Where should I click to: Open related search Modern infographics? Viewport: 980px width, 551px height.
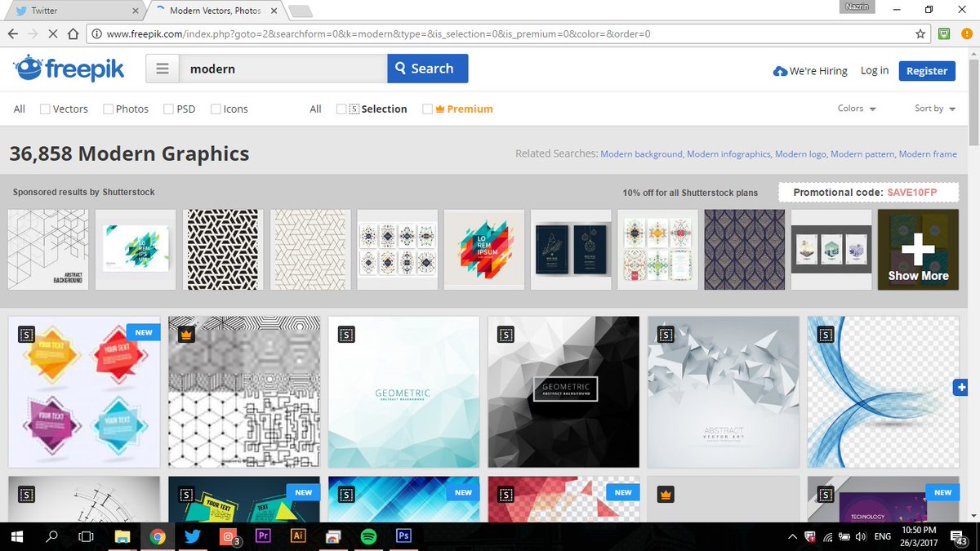click(728, 153)
